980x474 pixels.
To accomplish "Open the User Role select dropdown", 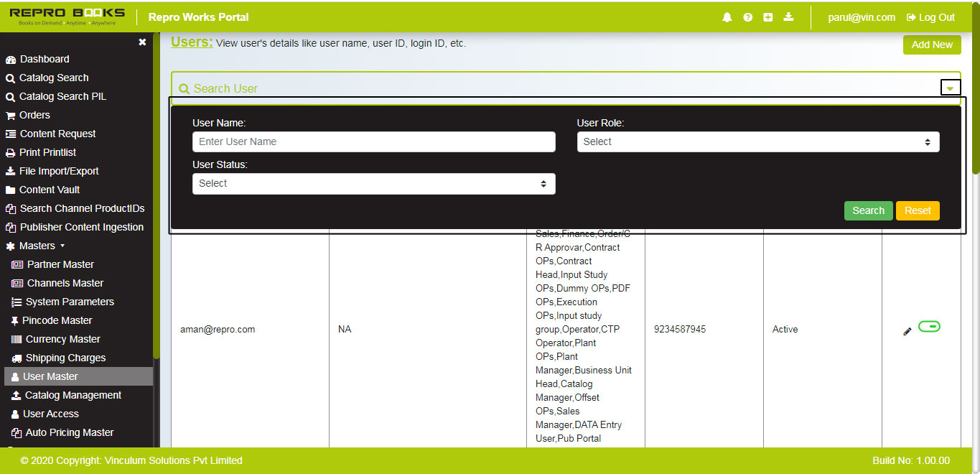I will (758, 141).
